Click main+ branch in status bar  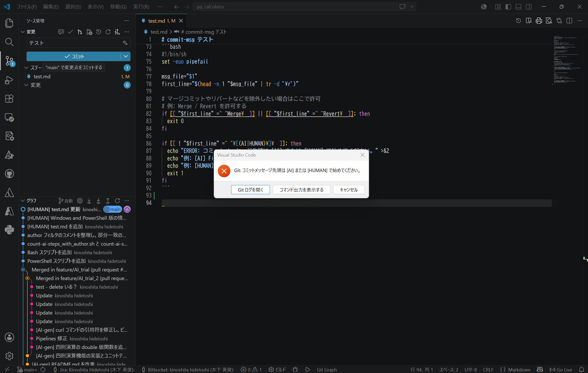tap(27, 370)
